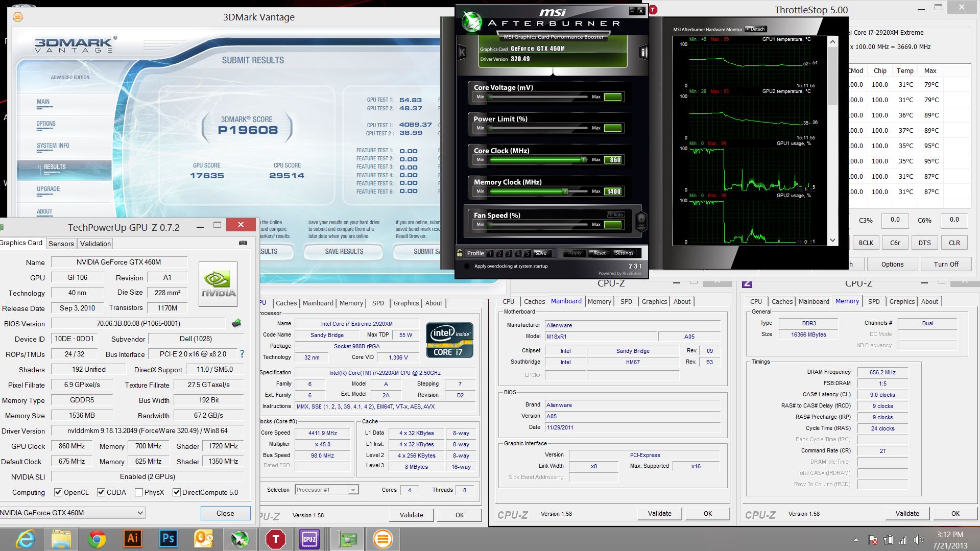Click the volume speaker tray icon
The width and height of the screenshot is (980, 551).
(x=919, y=540)
